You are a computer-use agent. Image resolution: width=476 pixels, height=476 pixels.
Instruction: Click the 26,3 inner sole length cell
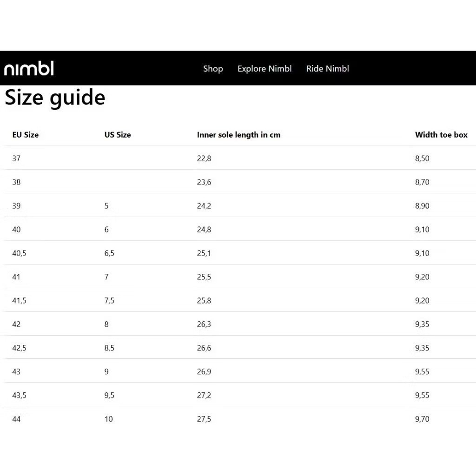[x=204, y=324]
